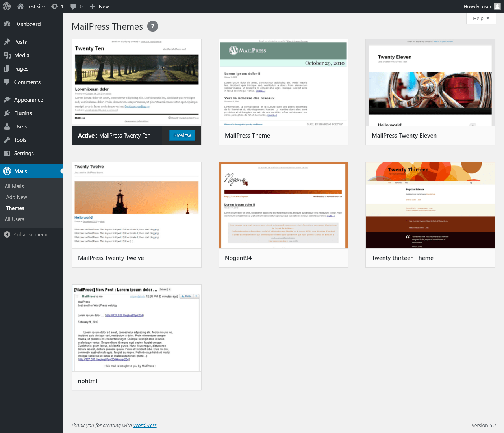Click the Comments bubble icon in sidebar
The height and width of the screenshot is (433, 504).
(x=7, y=82)
